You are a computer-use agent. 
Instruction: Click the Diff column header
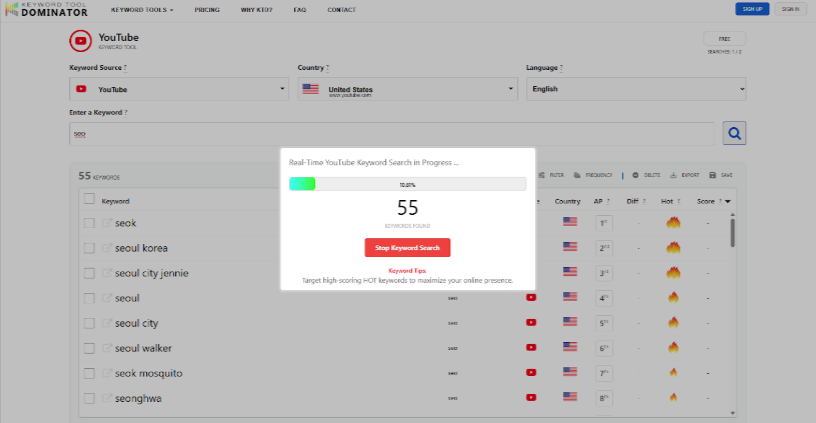(x=632, y=201)
